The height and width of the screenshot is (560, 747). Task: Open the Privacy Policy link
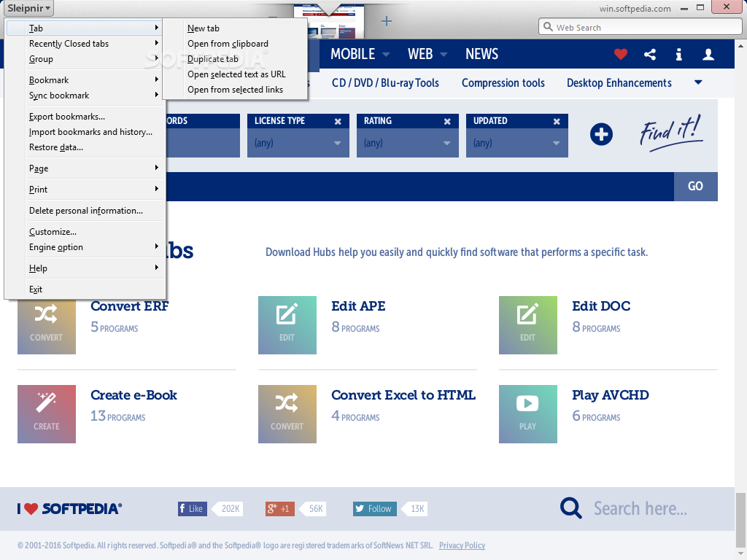click(x=462, y=545)
